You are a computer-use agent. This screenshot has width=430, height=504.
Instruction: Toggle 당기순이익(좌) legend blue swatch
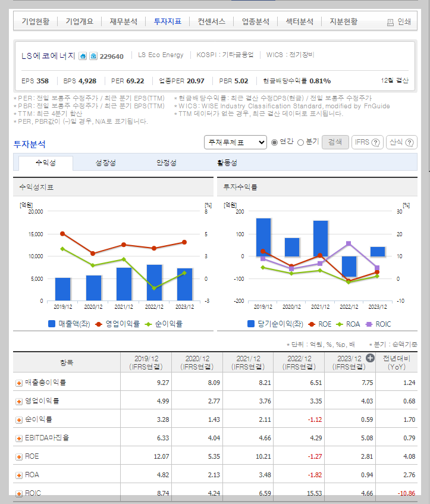(251, 324)
